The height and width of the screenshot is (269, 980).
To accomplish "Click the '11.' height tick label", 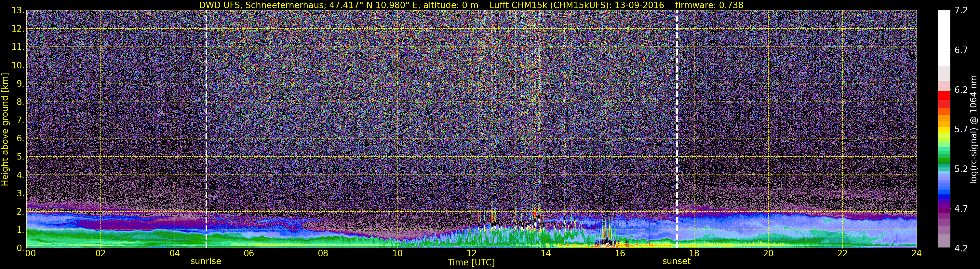I will [x=18, y=47].
